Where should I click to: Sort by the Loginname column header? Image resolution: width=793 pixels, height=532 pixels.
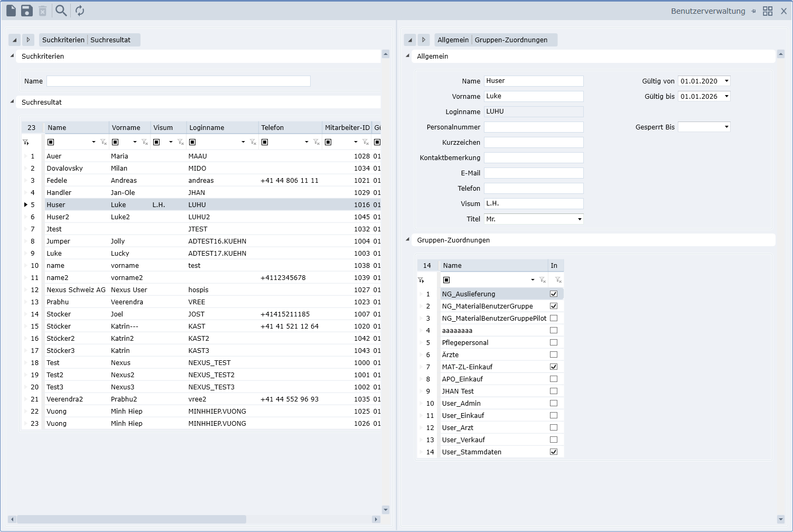(207, 127)
